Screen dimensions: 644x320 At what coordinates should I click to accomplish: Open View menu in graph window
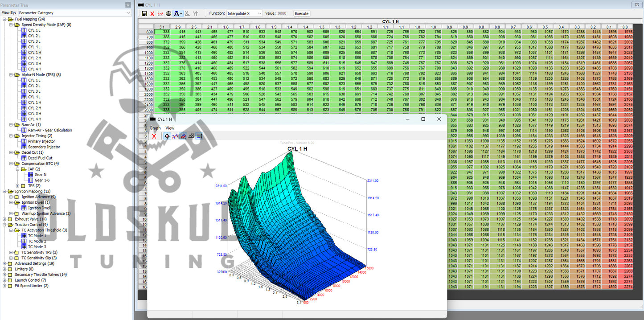point(170,128)
